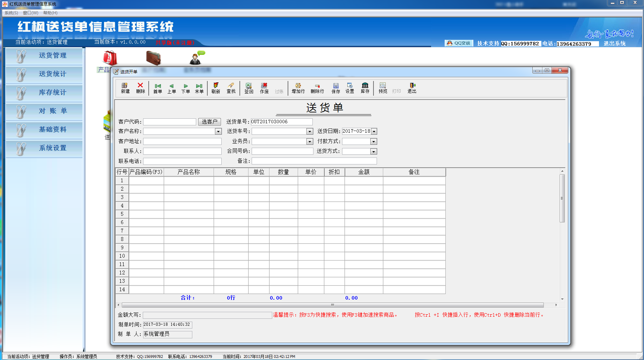Minimize the 送货开单 window
This screenshot has height=360, width=644.
coord(538,71)
